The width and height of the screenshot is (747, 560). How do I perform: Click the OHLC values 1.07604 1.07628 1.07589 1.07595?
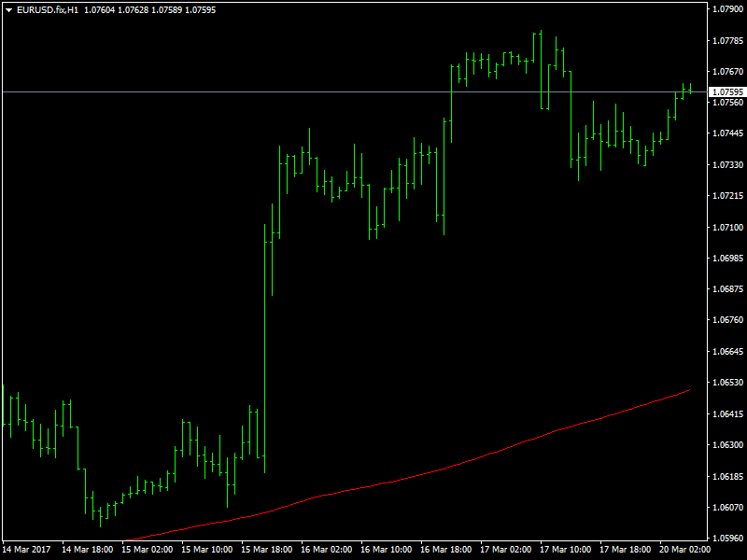(x=149, y=10)
